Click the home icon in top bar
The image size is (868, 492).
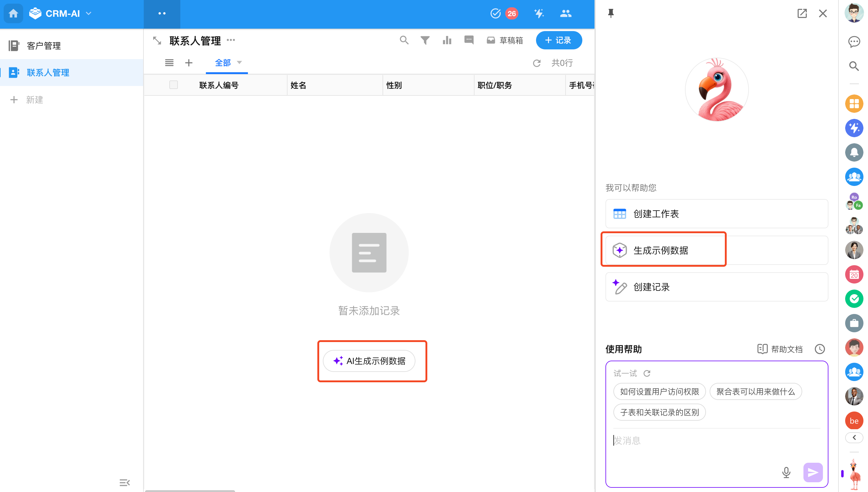(13, 13)
